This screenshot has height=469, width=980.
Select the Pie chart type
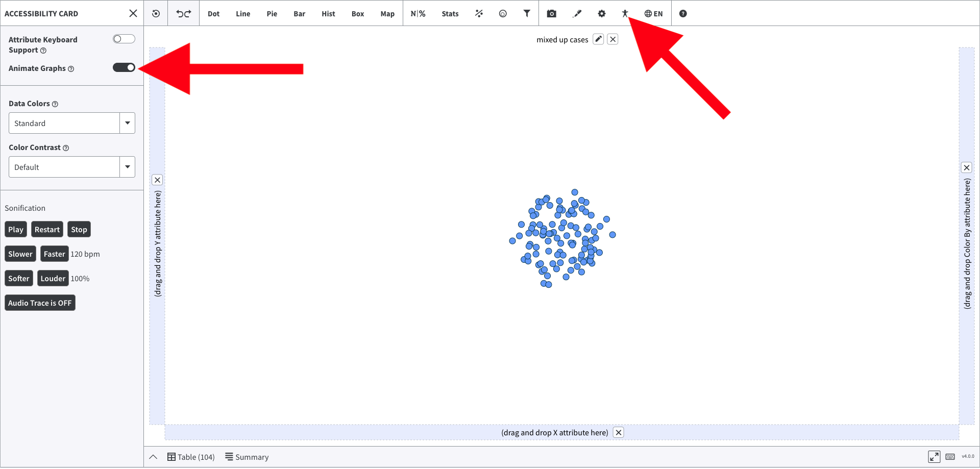click(272, 14)
